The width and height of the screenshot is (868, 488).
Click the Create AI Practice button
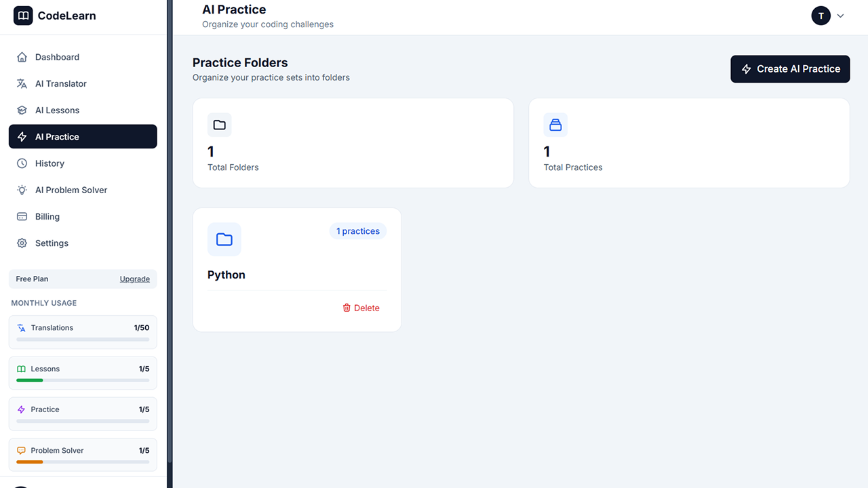(x=790, y=69)
